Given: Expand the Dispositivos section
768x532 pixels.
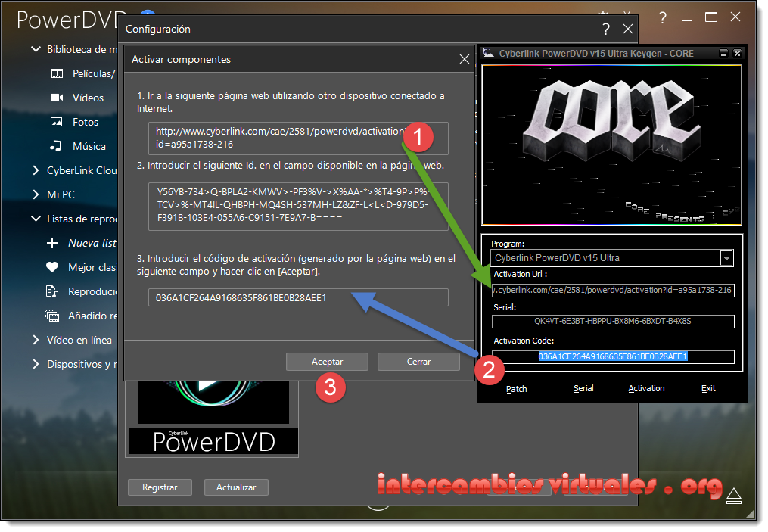Looking at the screenshot, I should tap(36, 364).
